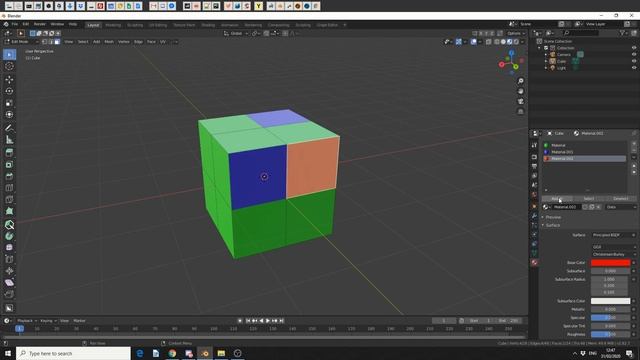
Task: Select the Measure tool
Action: [x=9, y=140]
